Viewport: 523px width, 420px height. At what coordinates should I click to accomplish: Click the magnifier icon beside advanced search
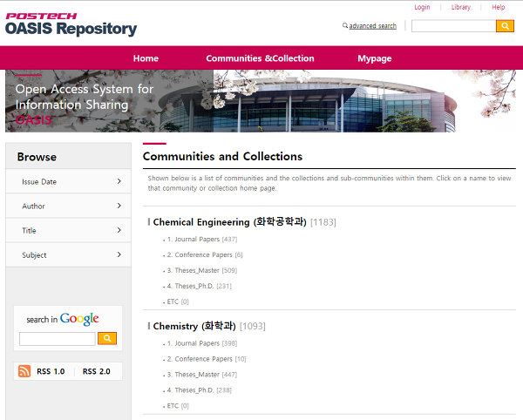point(345,25)
